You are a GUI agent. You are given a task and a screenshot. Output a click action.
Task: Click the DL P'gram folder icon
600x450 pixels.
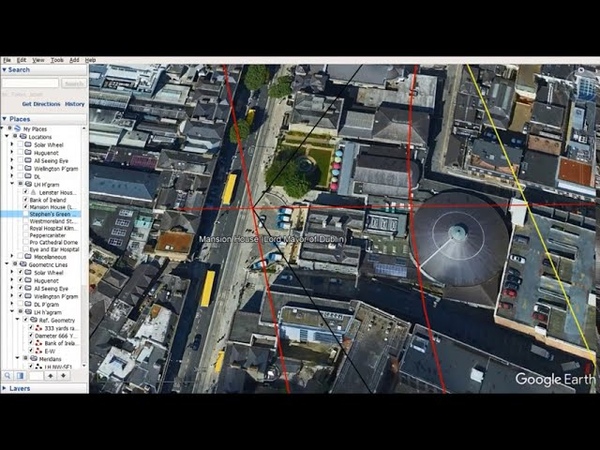(x=28, y=304)
